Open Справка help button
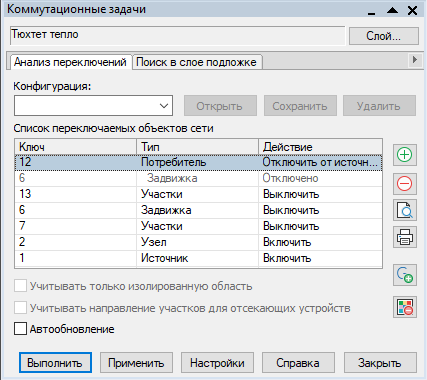427x380 pixels. [x=298, y=363]
